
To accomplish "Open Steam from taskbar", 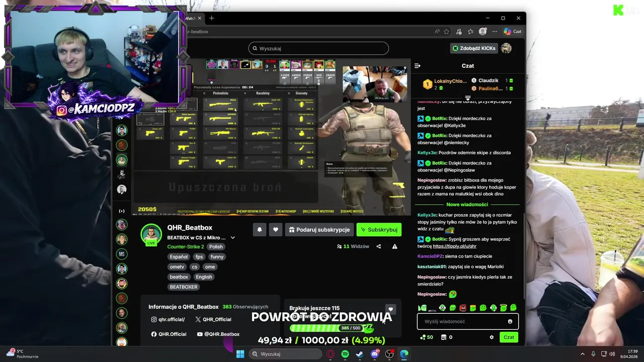I will click(360, 354).
